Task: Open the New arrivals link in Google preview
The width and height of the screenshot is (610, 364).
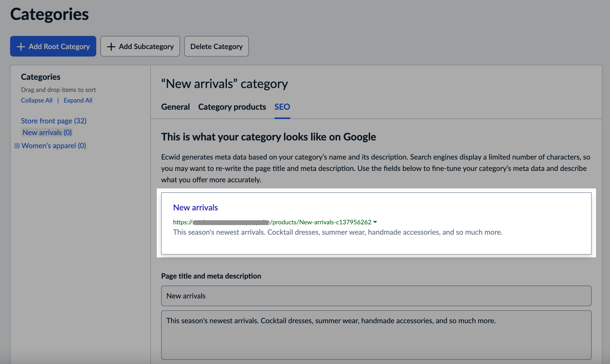Action: point(195,207)
